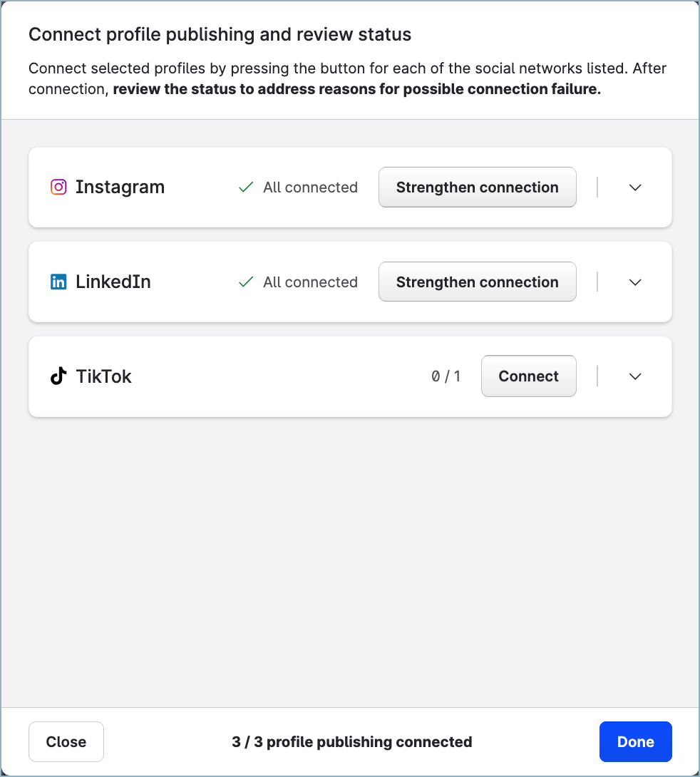Screen dimensions: 700x777
Task: Select the Instagram network label
Action: [120, 187]
